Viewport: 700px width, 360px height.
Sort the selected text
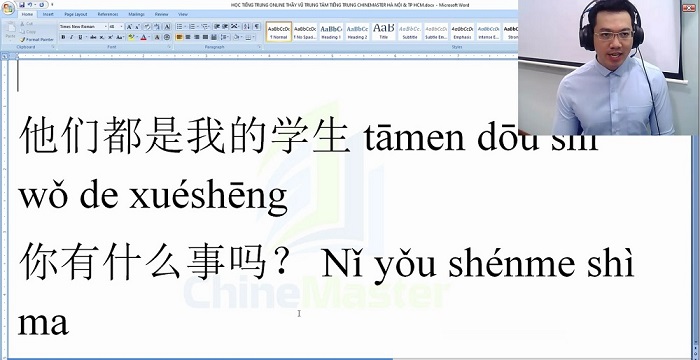246,26
